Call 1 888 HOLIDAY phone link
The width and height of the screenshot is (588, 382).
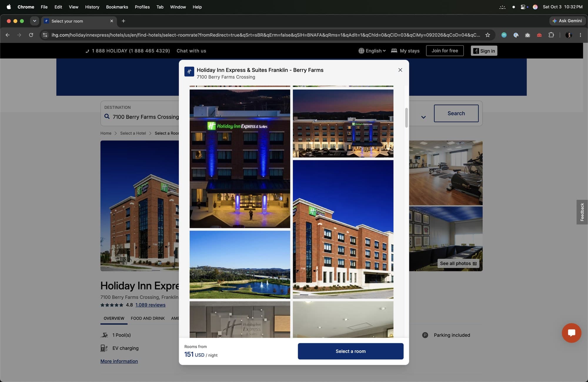[x=128, y=51]
